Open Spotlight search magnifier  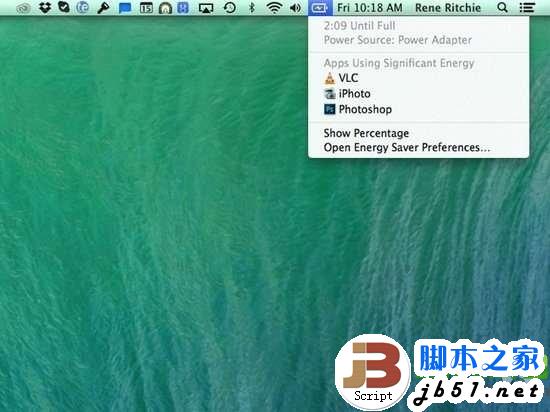[x=502, y=7]
